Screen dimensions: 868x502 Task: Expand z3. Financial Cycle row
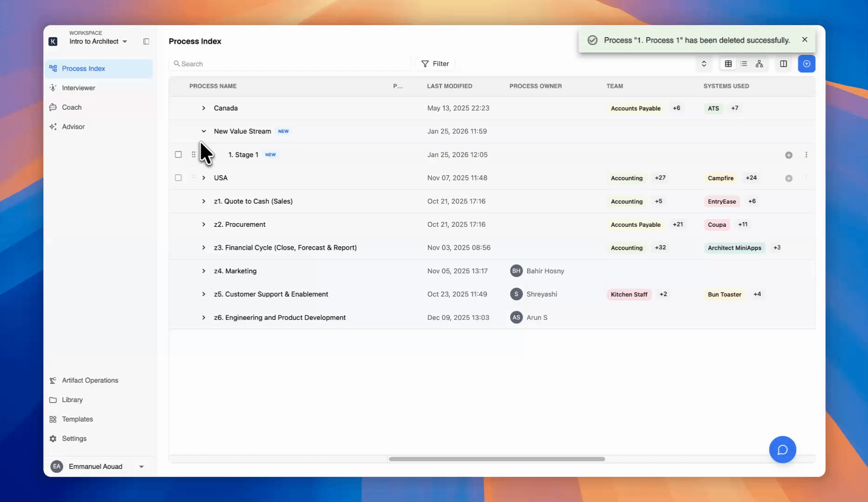[x=203, y=248]
